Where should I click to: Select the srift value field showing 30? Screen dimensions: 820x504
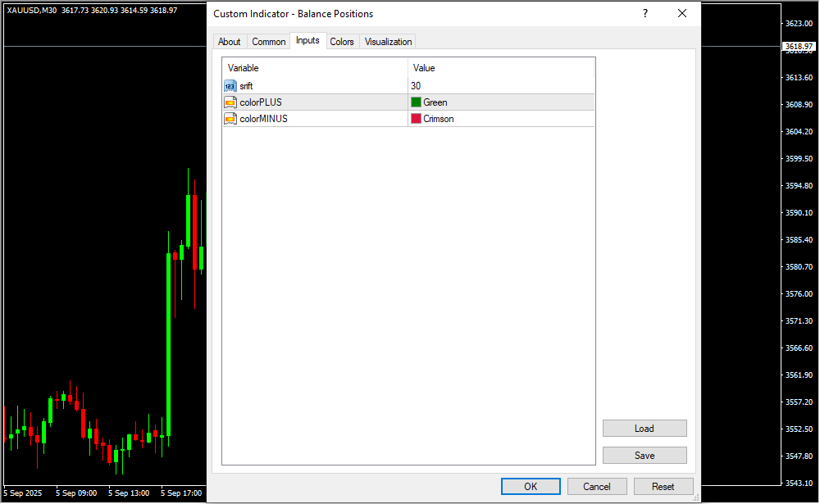[x=500, y=86]
